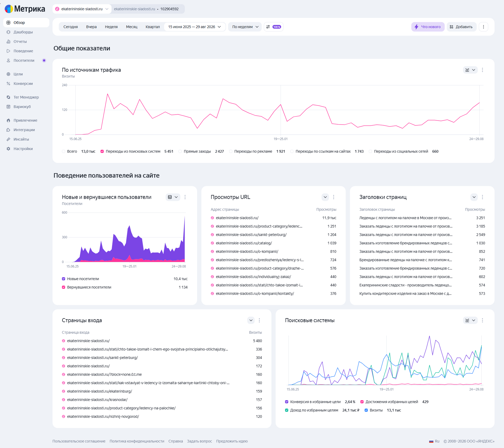Open the counter selector ekaterininskie-sladosti.ru dropdown

pyautogui.click(x=82, y=9)
